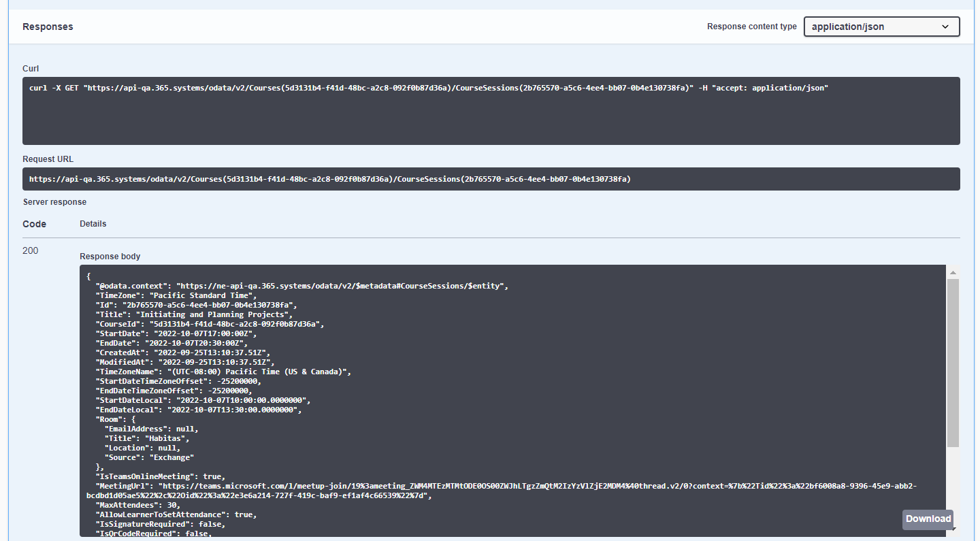
Task: Click the "MeetingUrl" Teams link line
Action: [x=502, y=491]
